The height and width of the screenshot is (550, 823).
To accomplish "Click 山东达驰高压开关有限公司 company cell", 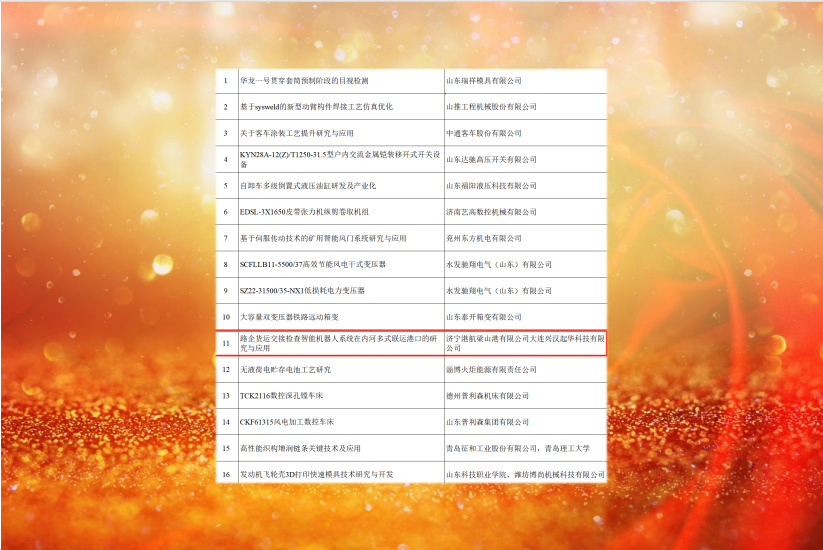I will pyautogui.click(x=491, y=159).
